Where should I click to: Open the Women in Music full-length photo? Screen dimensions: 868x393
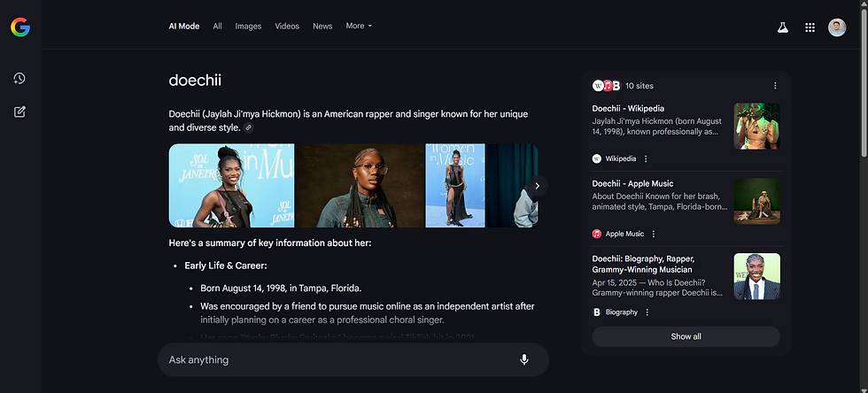[455, 185]
